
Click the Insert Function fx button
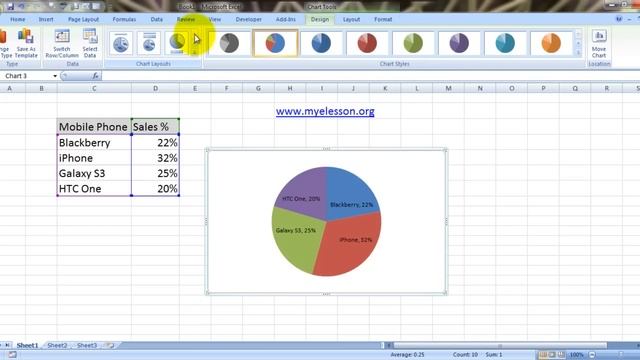coord(95,76)
